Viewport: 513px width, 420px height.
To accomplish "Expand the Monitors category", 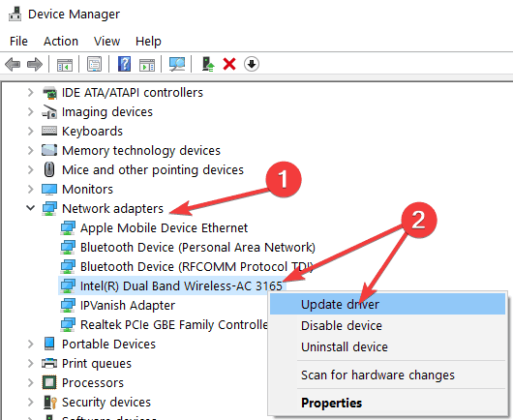I will tap(30, 189).
